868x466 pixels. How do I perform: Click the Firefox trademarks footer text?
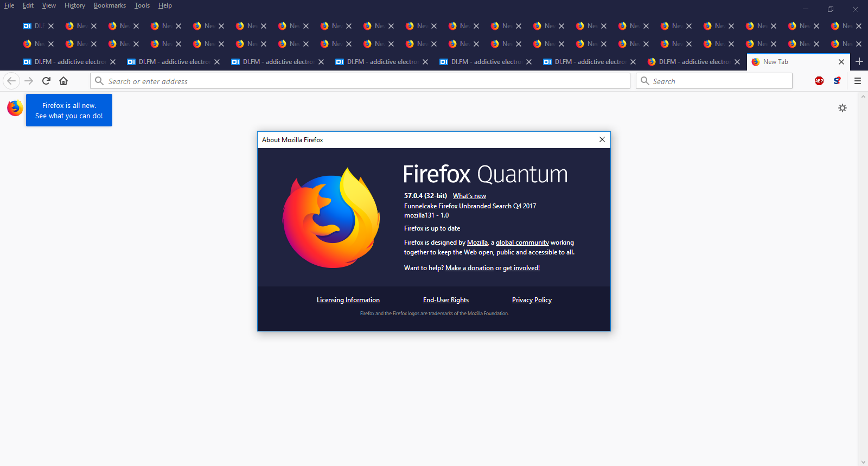434,314
